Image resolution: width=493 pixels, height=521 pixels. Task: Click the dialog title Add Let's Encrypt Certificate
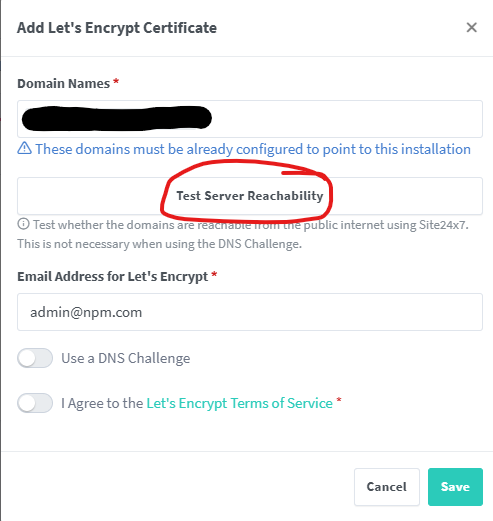click(117, 28)
